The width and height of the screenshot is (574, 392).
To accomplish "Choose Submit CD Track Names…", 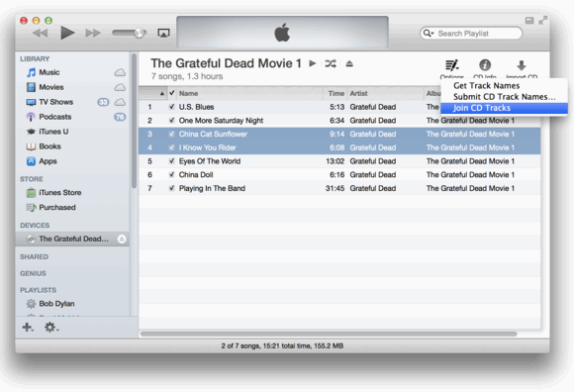I will coord(505,97).
